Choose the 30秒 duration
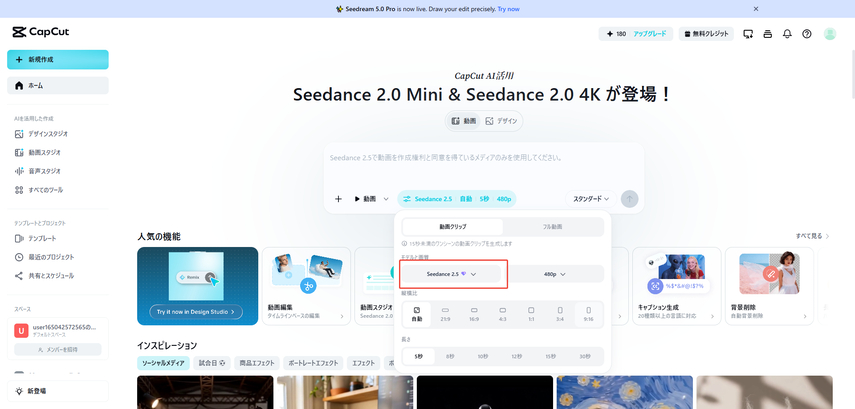Image resolution: width=855 pixels, height=409 pixels. 585,357
